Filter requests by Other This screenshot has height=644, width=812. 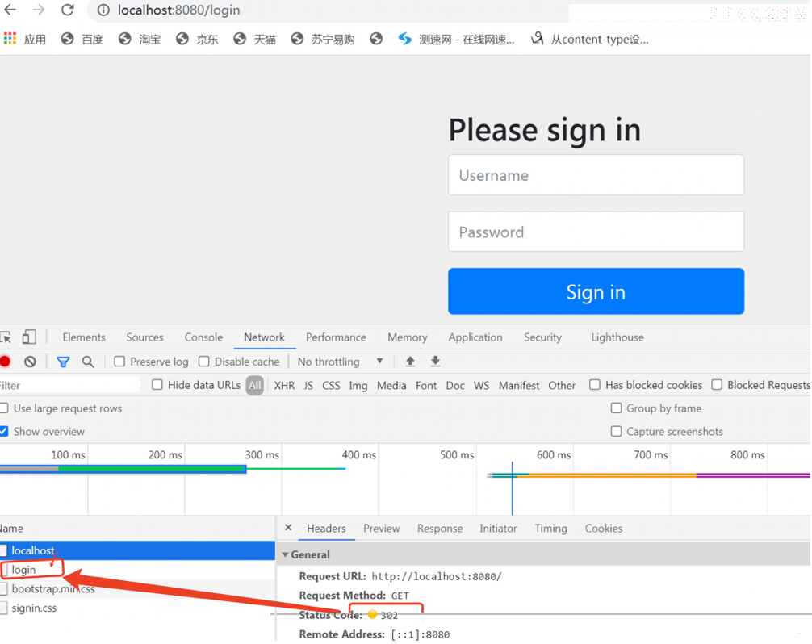tap(562, 385)
